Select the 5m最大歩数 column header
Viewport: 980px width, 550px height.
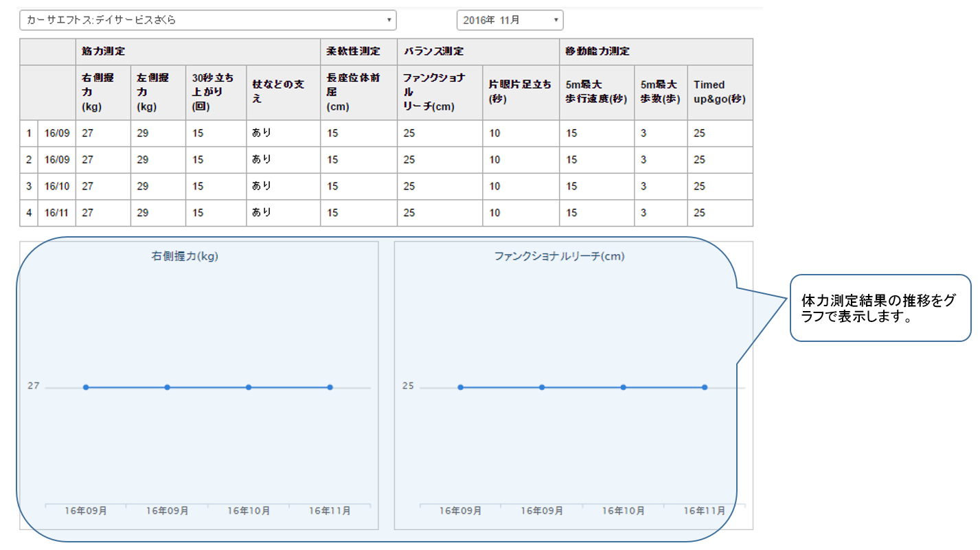[x=660, y=92]
